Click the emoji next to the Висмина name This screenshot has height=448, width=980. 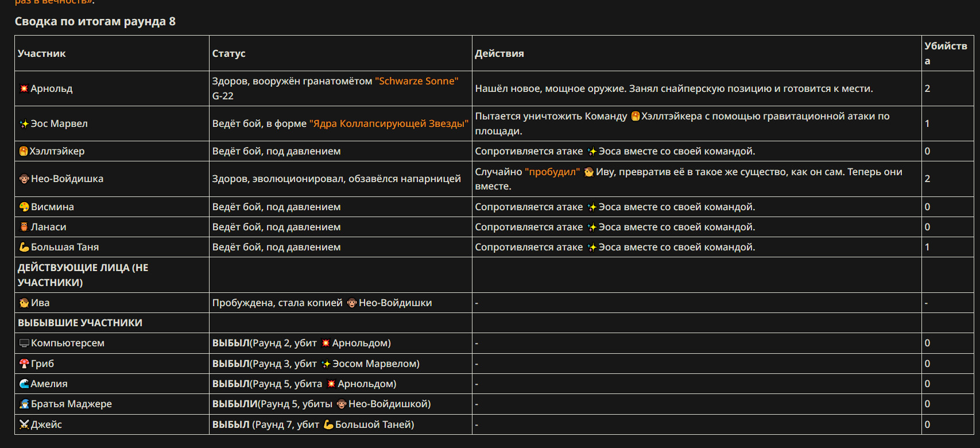click(x=24, y=207)
